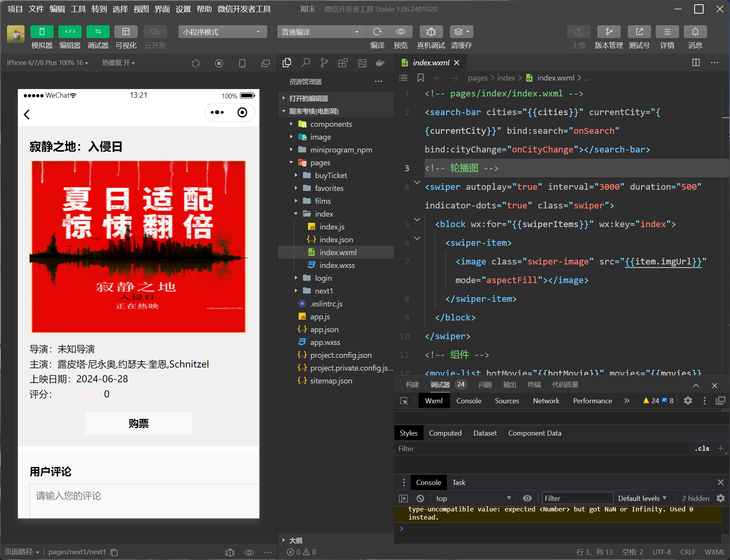
Task: Open the hot reload dropdown
Action: 119,63
